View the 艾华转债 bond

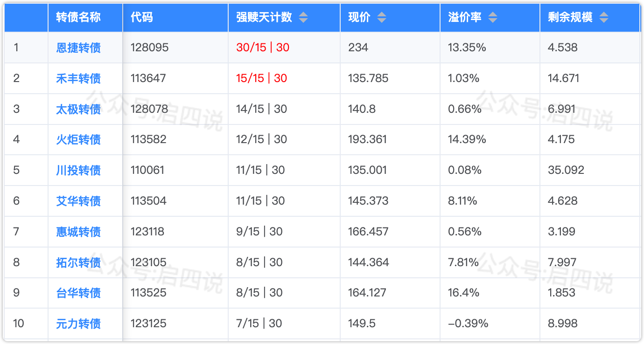[x=78, y=201]
